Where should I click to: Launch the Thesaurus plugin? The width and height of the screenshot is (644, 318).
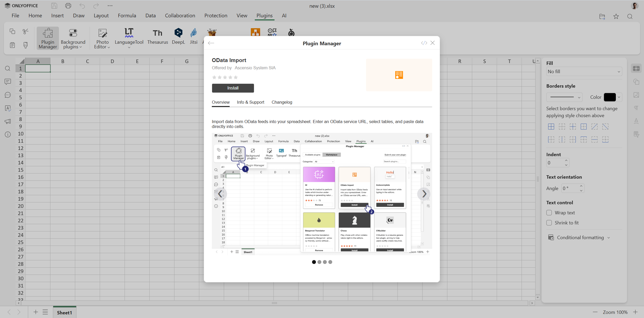click(157, 36)
